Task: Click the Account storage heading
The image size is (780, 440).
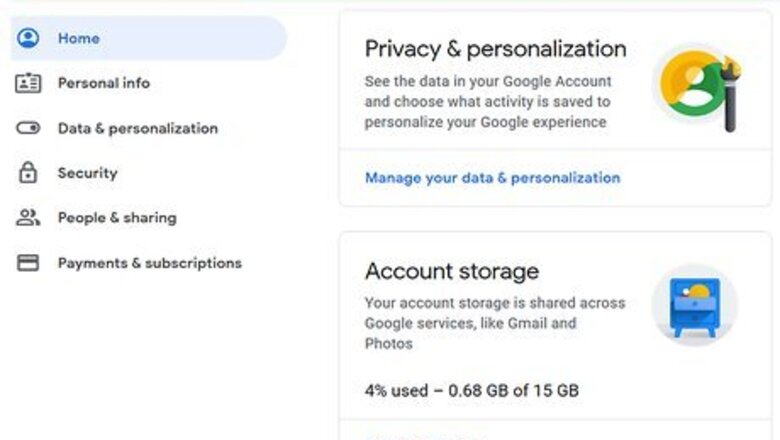Action: point(451,271)
